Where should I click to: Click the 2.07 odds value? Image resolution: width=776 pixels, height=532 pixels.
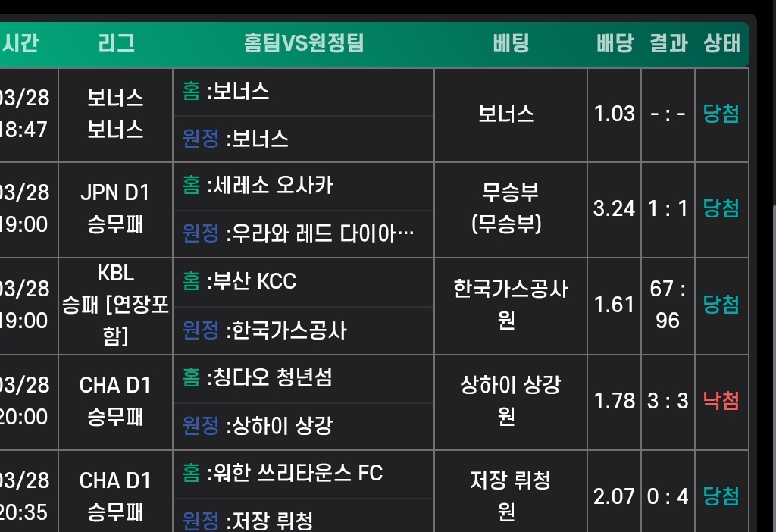614,496
